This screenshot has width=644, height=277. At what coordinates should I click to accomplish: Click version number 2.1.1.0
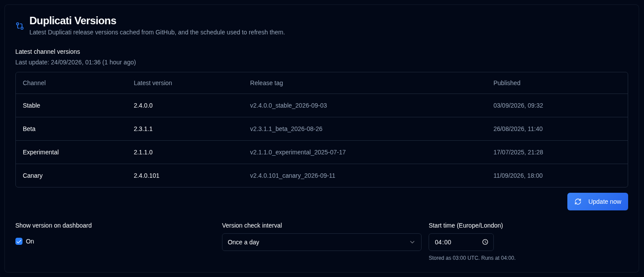point(143,152)
